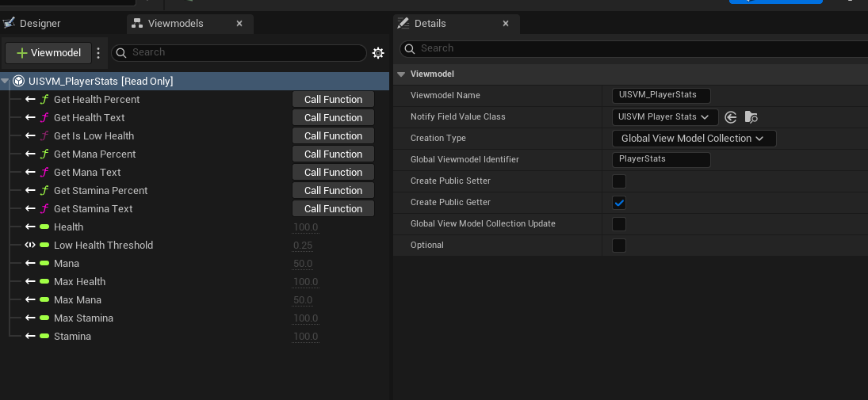The height and width of the screenshot is (400, 868).
Task: Click the Creation Type property label
Action: [438, 139]
